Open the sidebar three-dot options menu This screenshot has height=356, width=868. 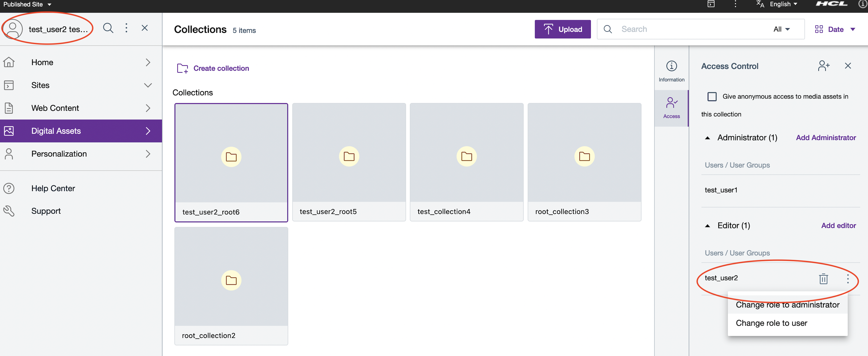click(126, 28)
